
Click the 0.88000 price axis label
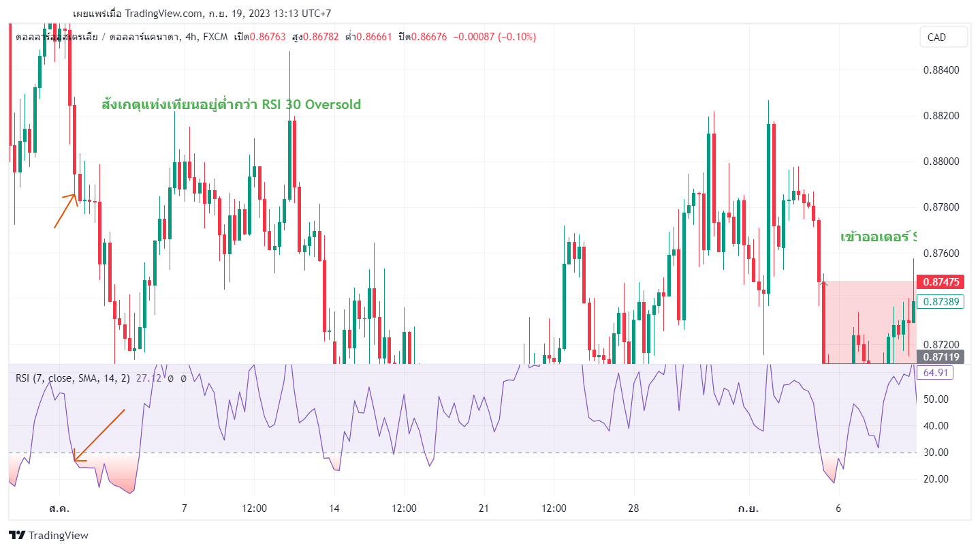942,162
